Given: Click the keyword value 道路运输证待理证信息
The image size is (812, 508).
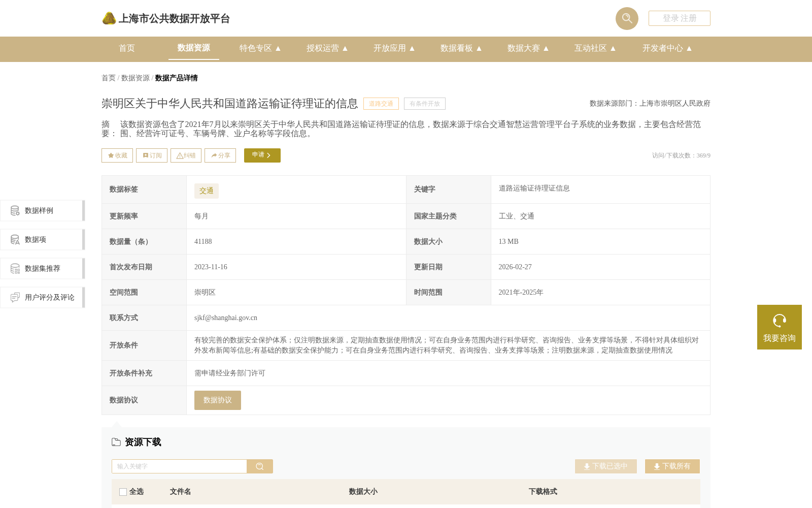Looking at the screenshot, I should pos(534,188).
